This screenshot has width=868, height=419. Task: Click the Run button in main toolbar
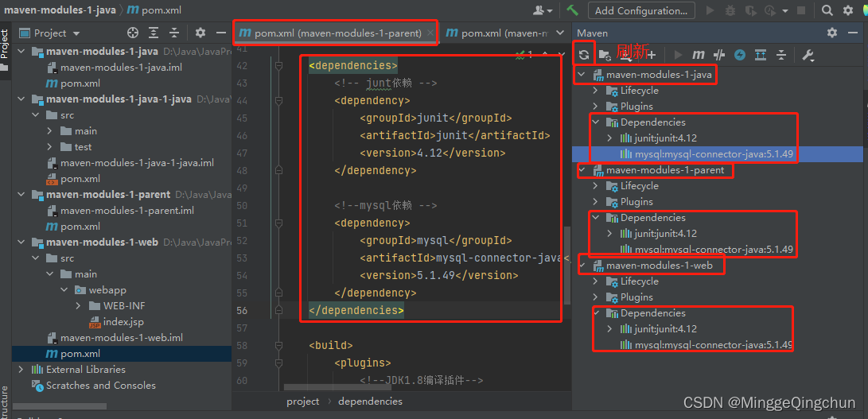(710, 10)
